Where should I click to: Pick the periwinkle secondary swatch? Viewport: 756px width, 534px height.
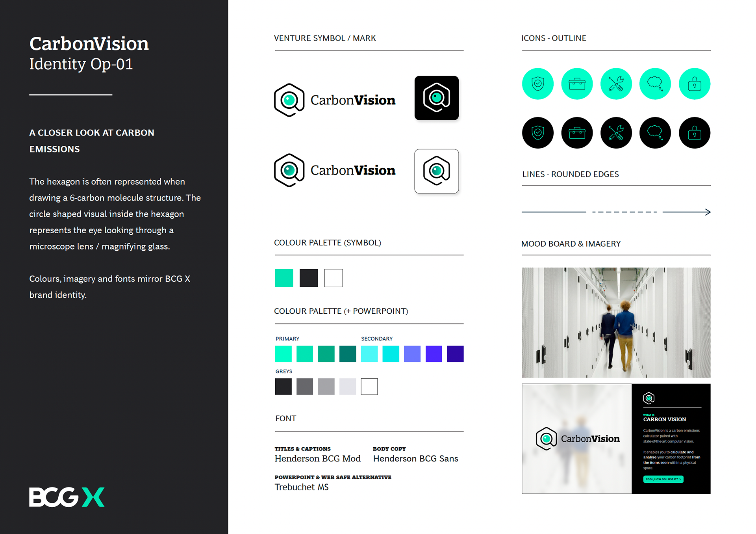pos(412,354)
